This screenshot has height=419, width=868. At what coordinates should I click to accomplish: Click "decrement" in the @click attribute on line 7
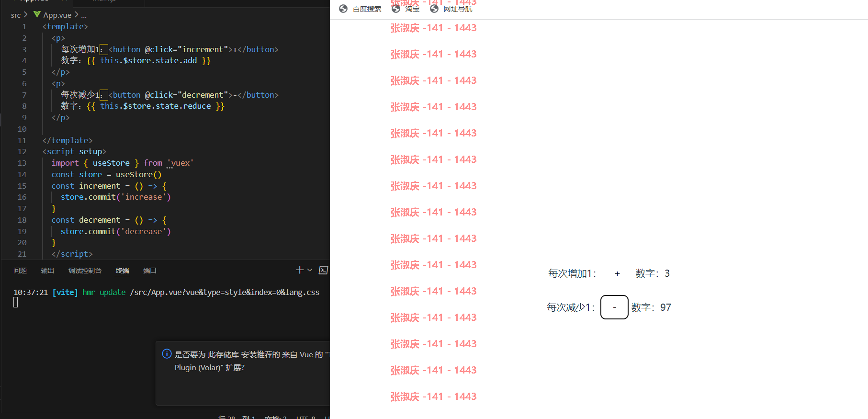pos(203,95)
